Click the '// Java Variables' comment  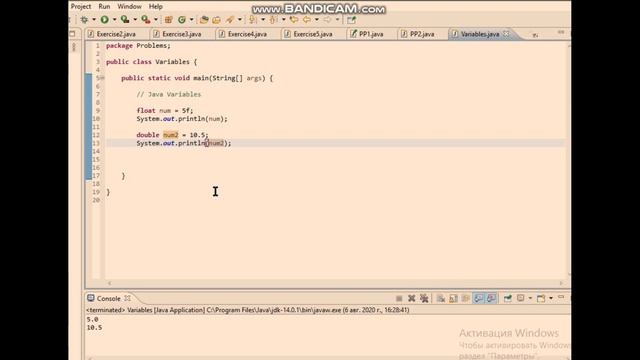[169, 94]
